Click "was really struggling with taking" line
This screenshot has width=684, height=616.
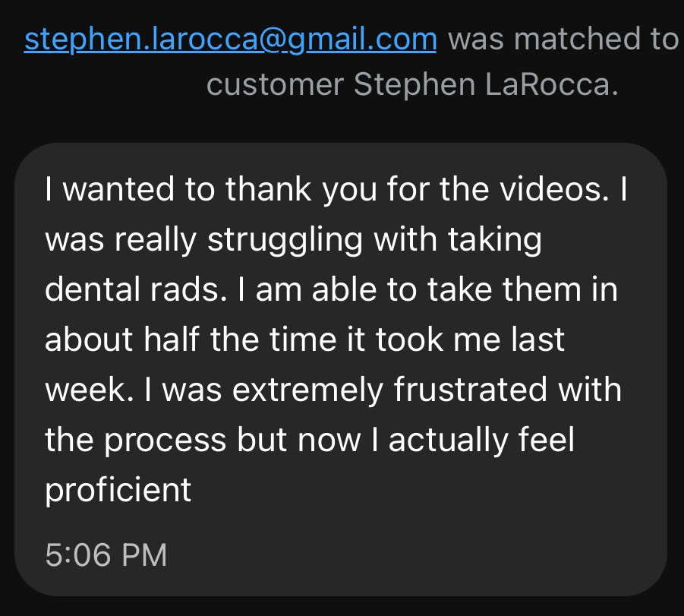tap(293, 239)
